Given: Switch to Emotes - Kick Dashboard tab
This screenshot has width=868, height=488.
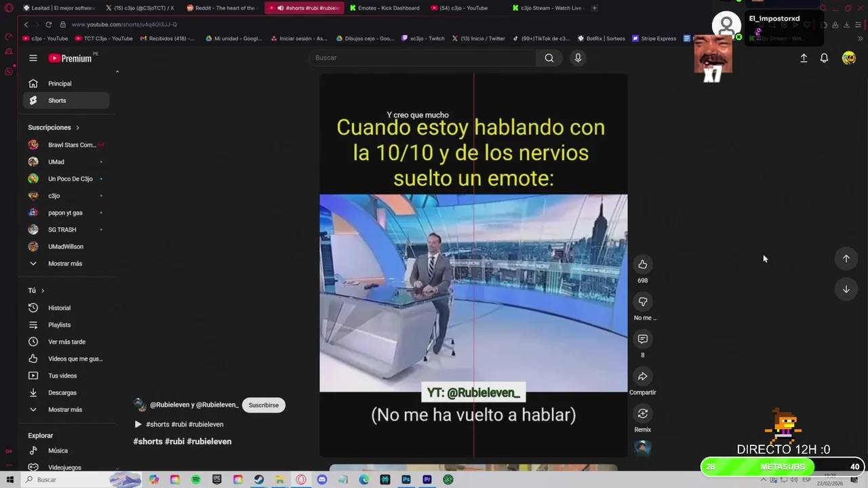Looking at the screenshot, I should [384, 8].
